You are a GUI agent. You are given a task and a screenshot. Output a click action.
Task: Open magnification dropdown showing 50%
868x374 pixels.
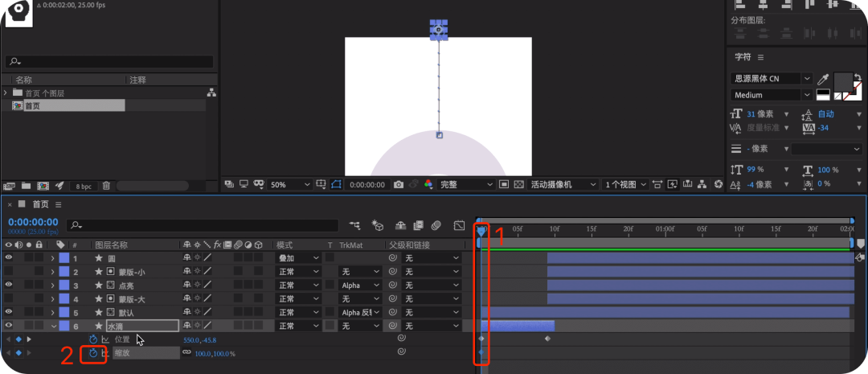[x=289, y=184]
